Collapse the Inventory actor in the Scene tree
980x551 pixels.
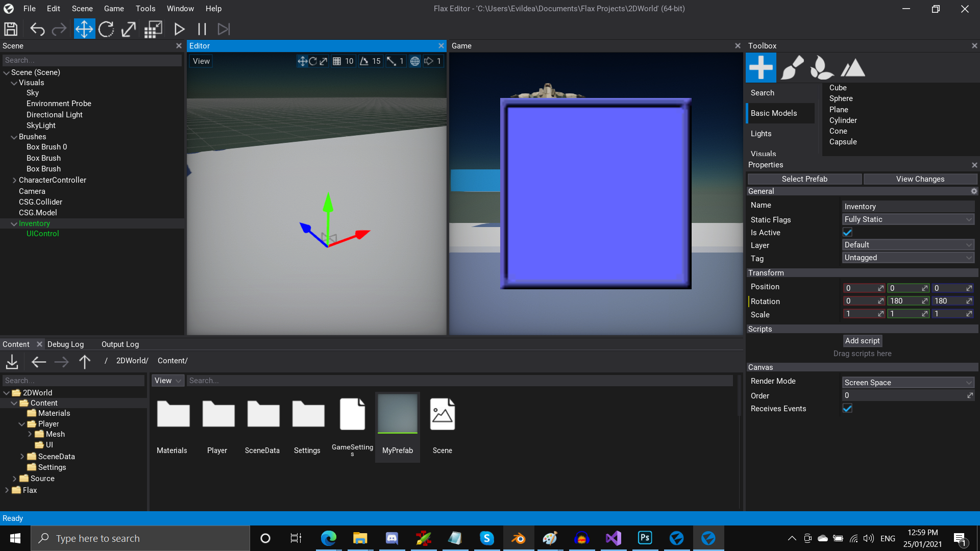coord(13,223)
